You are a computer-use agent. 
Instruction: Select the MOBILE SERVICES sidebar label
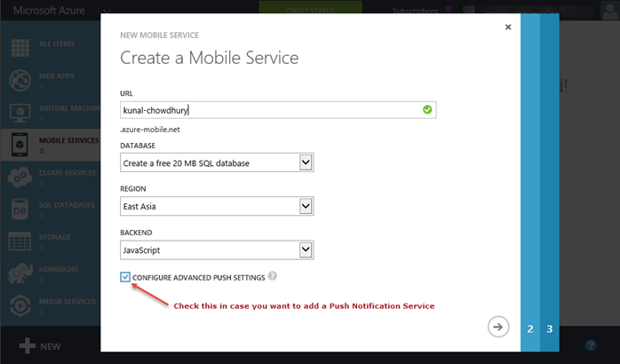[69, 140]
